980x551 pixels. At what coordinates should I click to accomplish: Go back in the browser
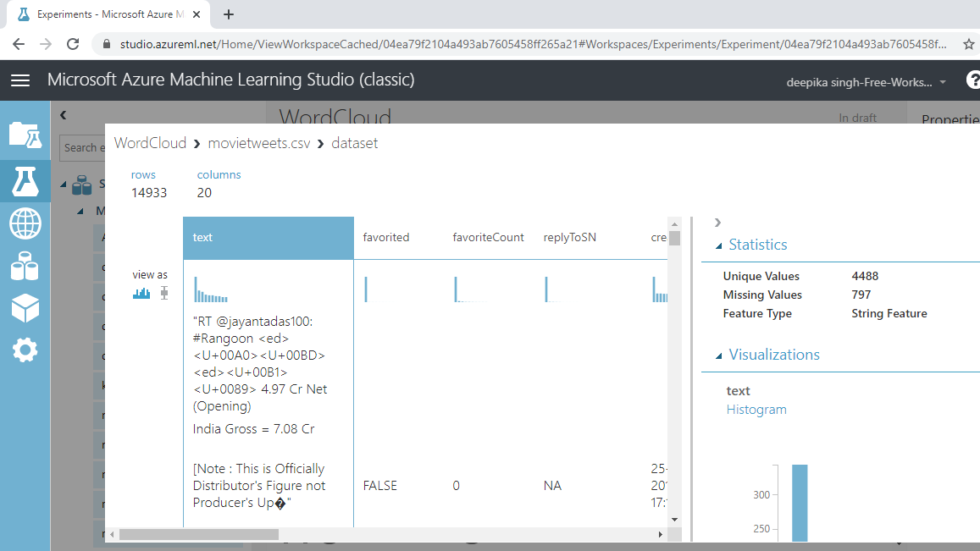point(19,44)
